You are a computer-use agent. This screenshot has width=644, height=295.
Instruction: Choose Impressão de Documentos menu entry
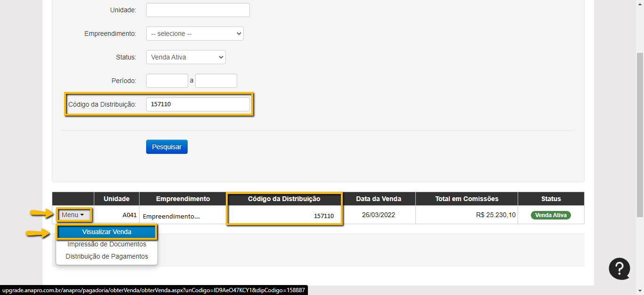click(107, 244)
